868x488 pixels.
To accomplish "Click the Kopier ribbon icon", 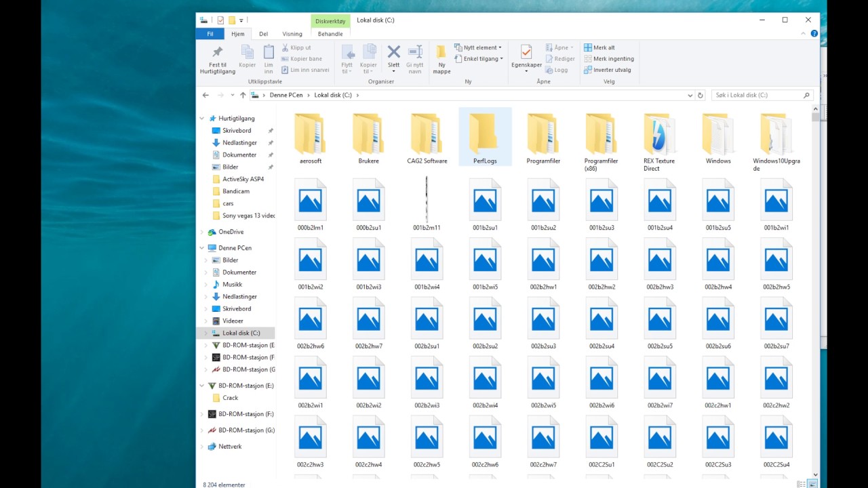I will coord(248,52).
